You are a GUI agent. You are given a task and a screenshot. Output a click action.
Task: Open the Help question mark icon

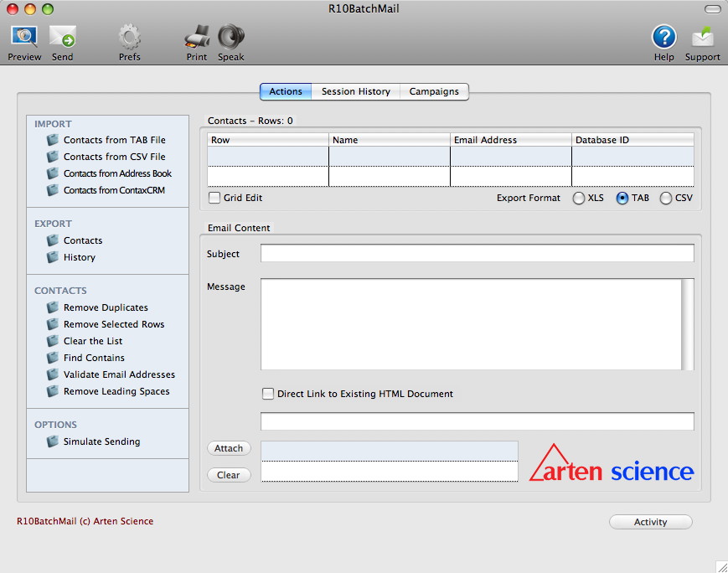664,37
